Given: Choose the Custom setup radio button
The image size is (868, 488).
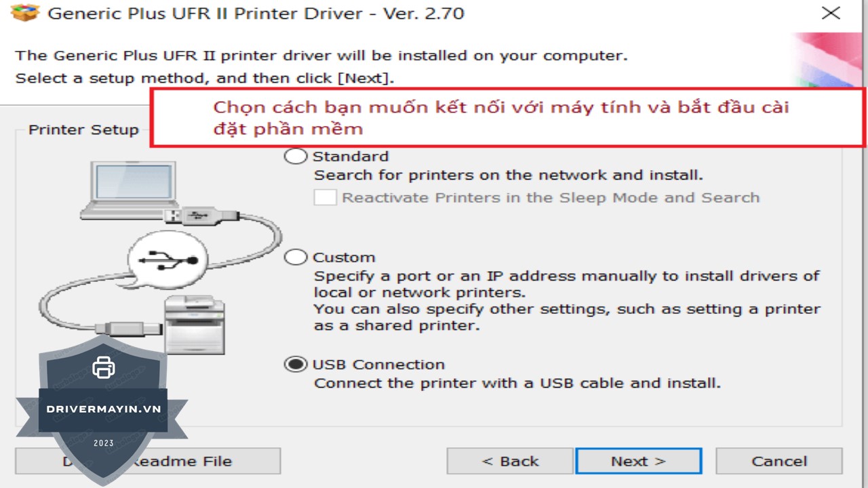Looking at the screenshot, I should pyautogui.click(x=295, y=258).
